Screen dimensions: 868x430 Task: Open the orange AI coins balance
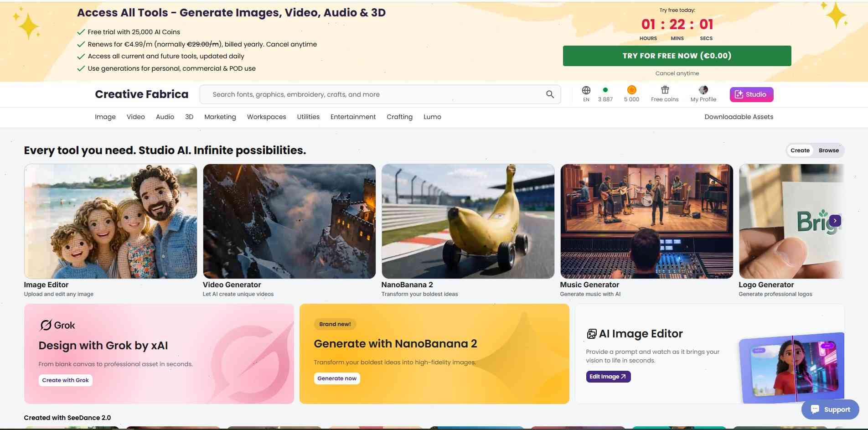(x=631, y=90)
